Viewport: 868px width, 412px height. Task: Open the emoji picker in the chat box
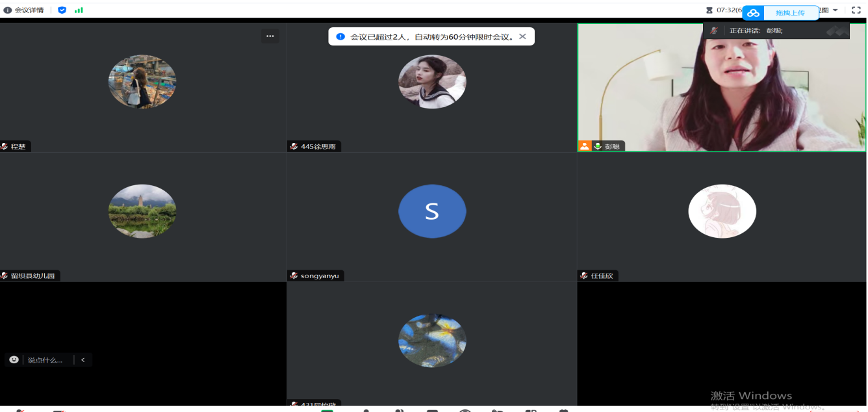pyautogui.click(x=14, y=359)
